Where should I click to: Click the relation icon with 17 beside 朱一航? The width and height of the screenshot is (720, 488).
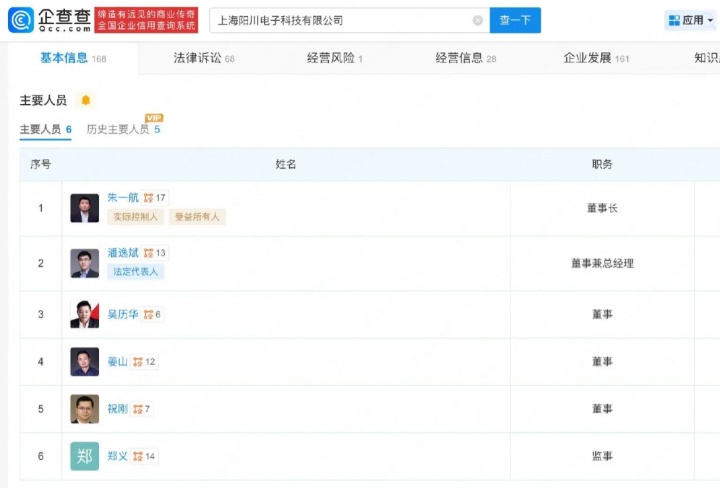pos(155,198)
